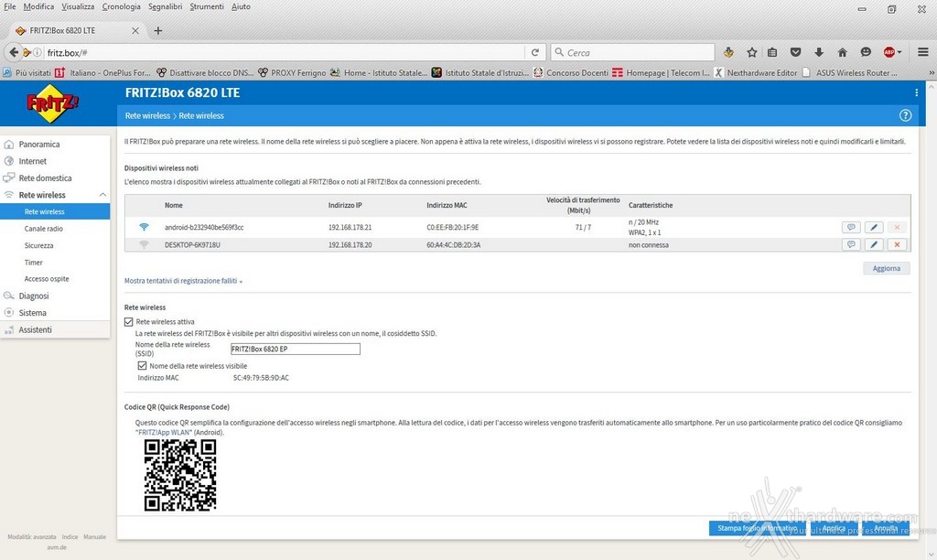
Task: Open the Adblock Plus dropdown arrow
Action: pos(899,52)
